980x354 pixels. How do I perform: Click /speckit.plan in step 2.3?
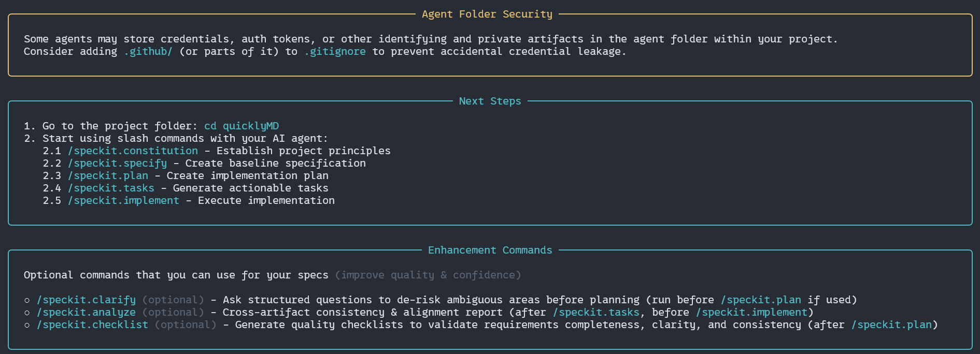tap(108, 176)
